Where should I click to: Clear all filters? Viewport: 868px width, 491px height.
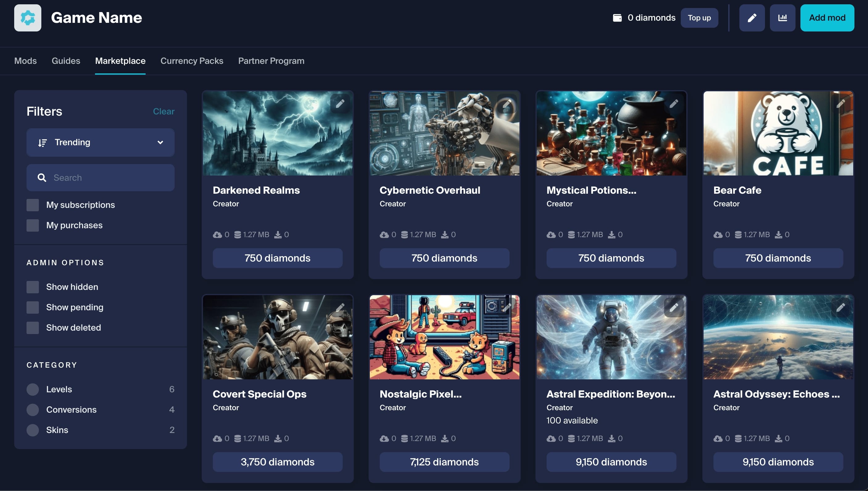click(163, 111)
